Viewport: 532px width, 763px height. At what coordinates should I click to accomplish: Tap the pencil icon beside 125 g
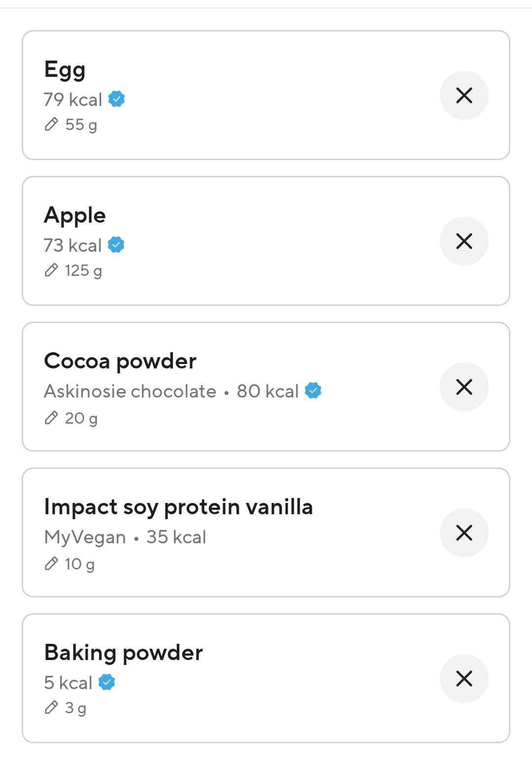point(51,270)
